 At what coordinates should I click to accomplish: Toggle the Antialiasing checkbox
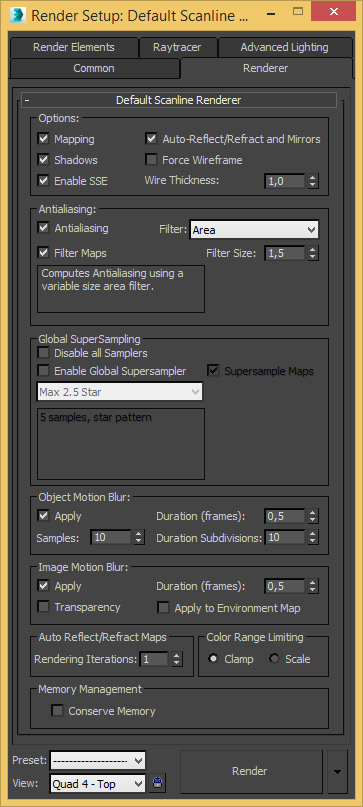click(43, 227)
